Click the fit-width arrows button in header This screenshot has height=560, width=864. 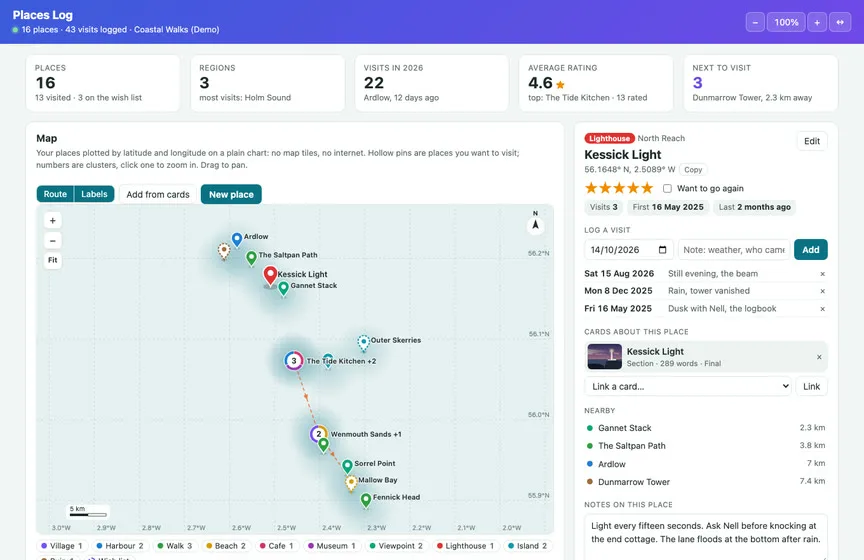click(840, 22)
